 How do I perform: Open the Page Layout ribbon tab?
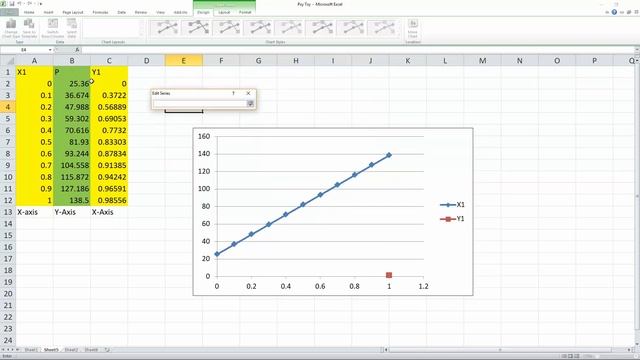73,12
